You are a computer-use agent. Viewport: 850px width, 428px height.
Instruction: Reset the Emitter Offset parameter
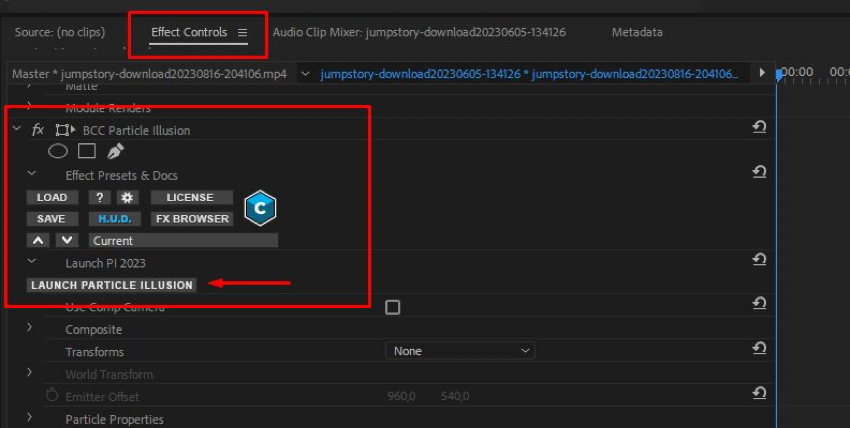coord(759,393)
